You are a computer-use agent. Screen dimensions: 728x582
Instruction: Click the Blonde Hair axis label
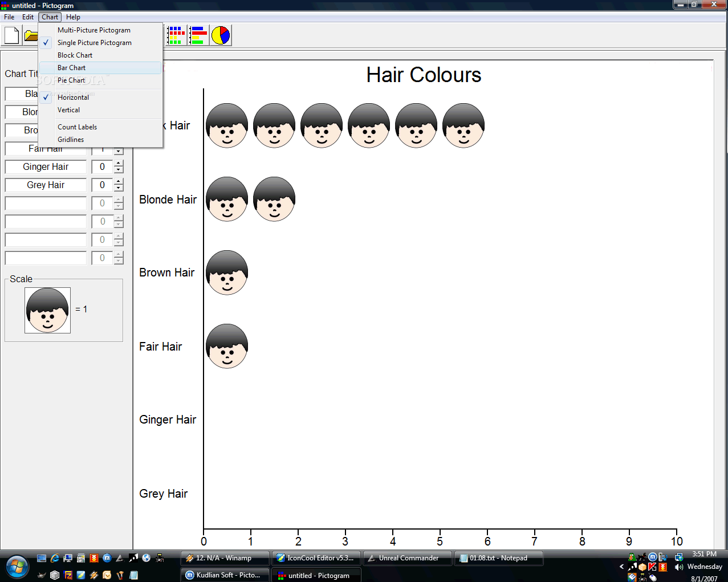[168, 200]
